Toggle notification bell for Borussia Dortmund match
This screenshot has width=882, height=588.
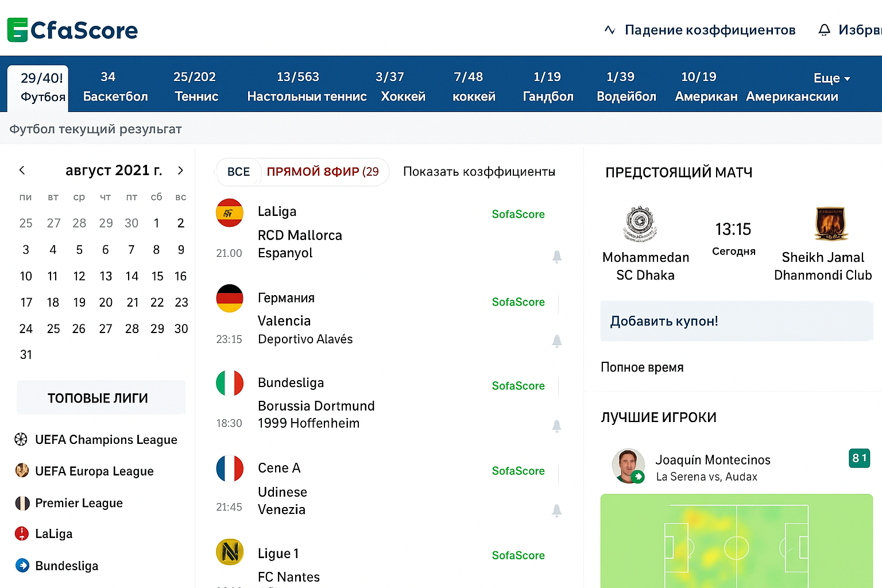pos(556,426)
